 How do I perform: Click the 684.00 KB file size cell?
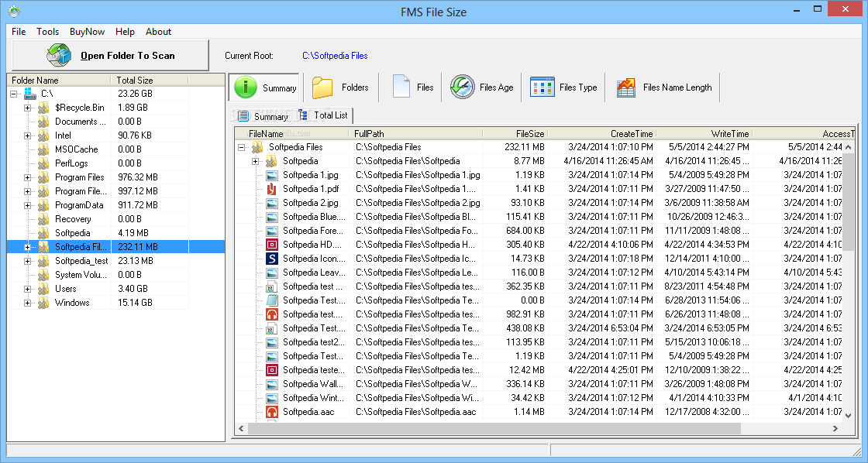pos(525,231)
